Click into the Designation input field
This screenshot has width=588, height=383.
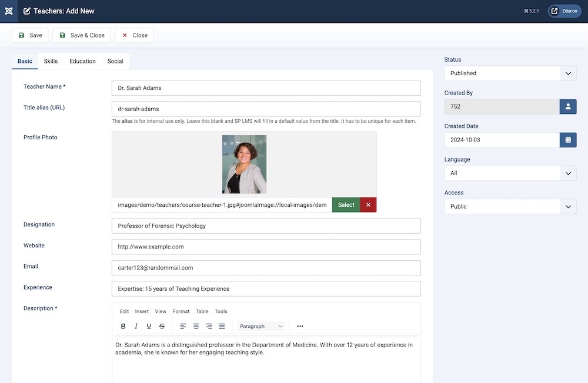(x=266, y=226)
